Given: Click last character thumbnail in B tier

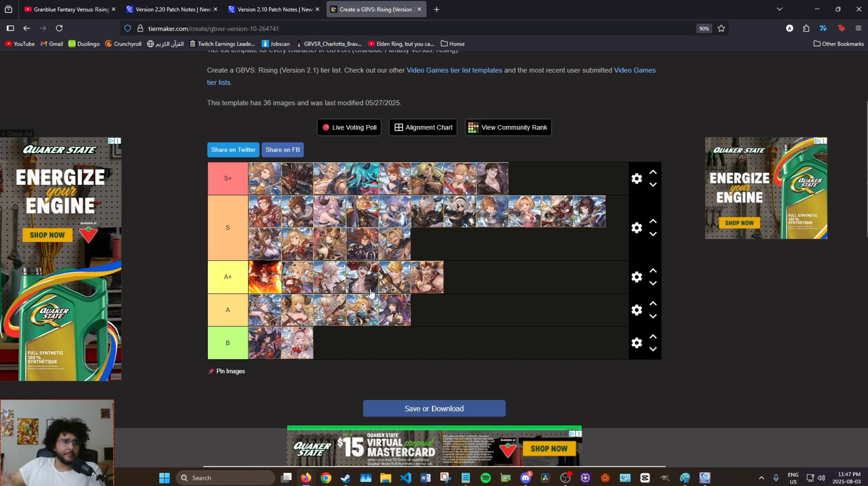Looking at the screenshot, I should [x=297, y=343].
